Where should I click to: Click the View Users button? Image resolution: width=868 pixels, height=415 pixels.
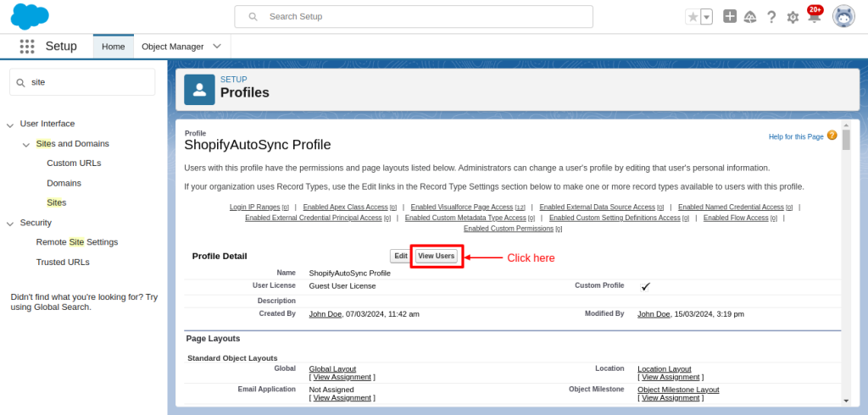pos(437,256)
